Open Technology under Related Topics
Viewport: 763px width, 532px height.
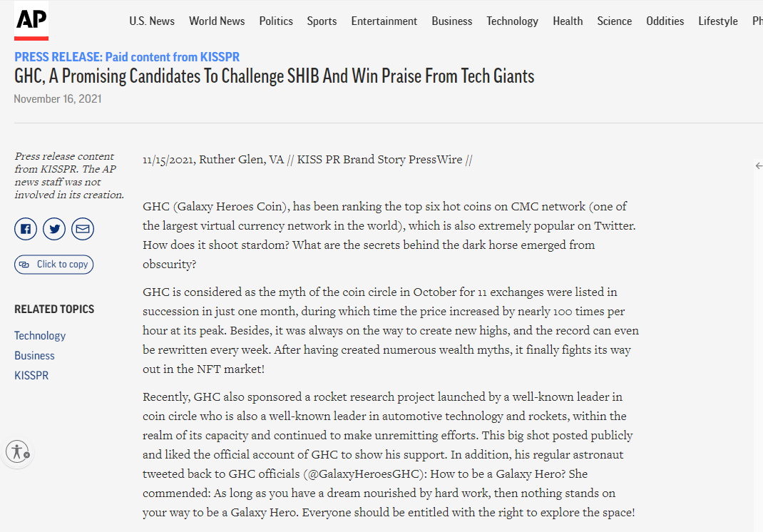click(x=40, y=335)
